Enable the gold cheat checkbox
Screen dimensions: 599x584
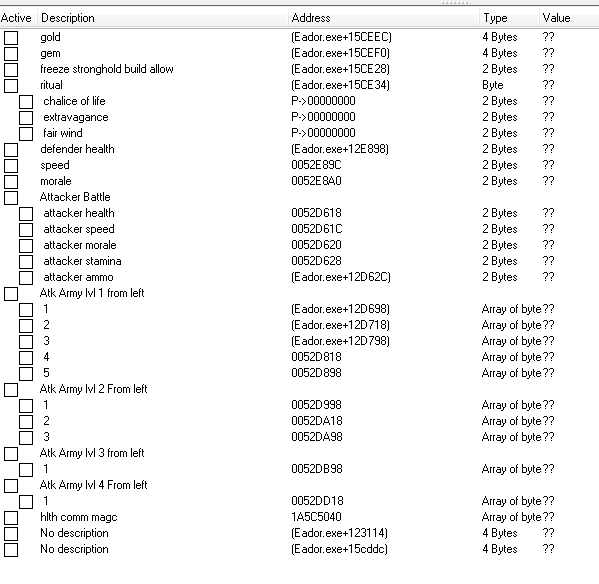tap(11, 38)
